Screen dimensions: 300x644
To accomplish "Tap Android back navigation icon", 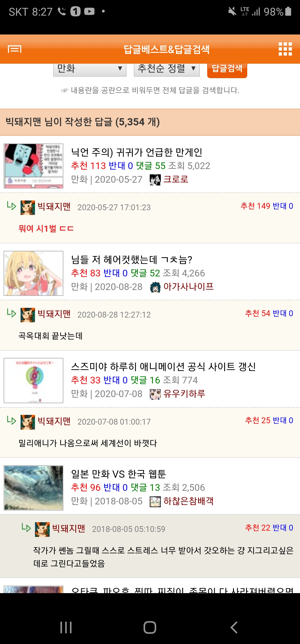I will (234, 627).
